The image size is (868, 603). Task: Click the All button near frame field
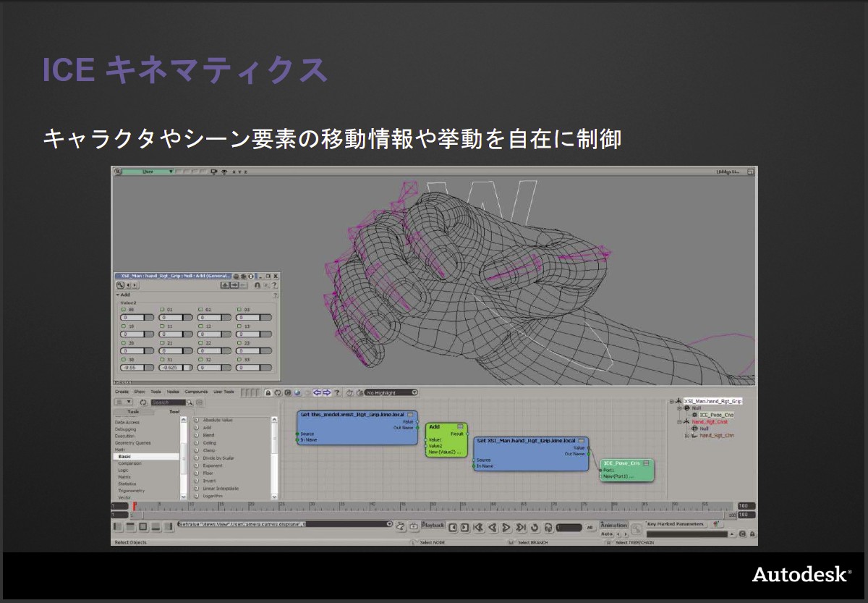point(590,528)
